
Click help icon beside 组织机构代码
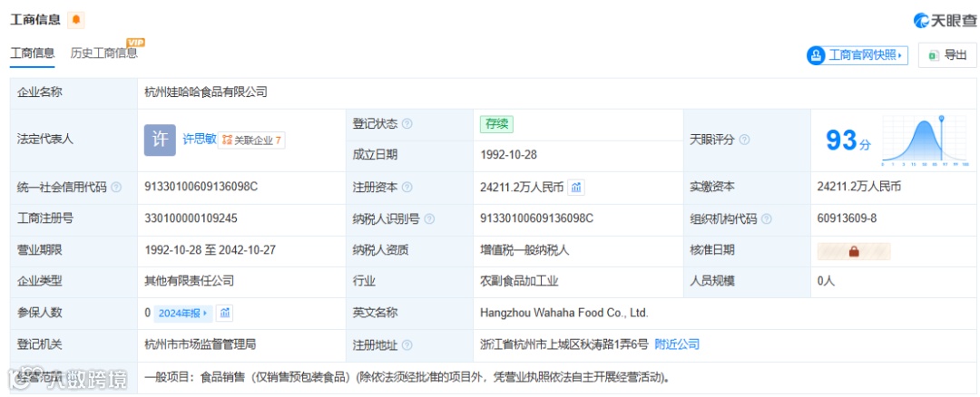point(766,218)
